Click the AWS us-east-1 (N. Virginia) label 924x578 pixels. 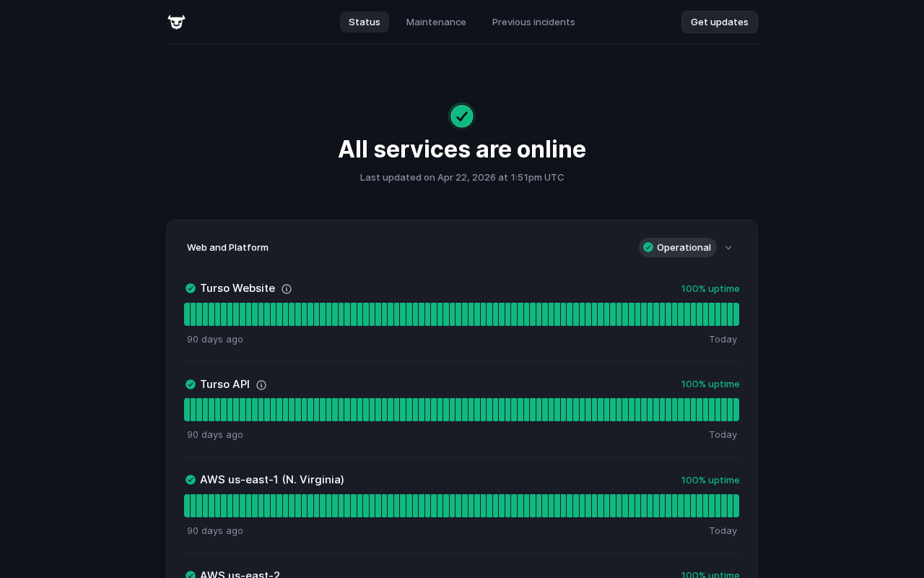point(272,480)
